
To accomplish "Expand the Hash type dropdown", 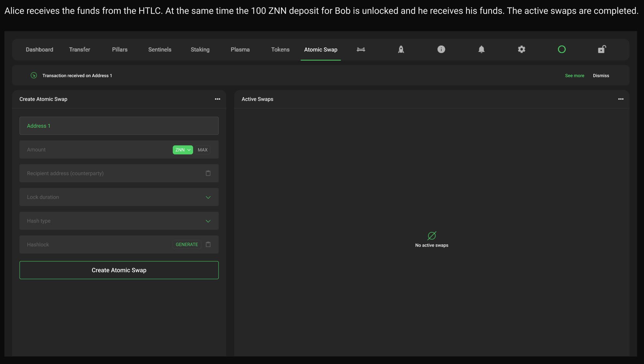I will click(208, 221).
